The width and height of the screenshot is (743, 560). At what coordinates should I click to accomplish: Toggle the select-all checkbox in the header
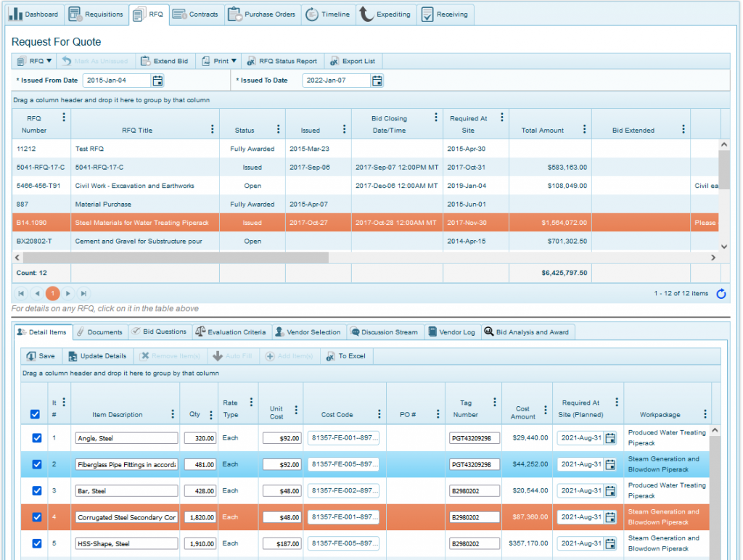pyautogui.click(x=35, y=414)
